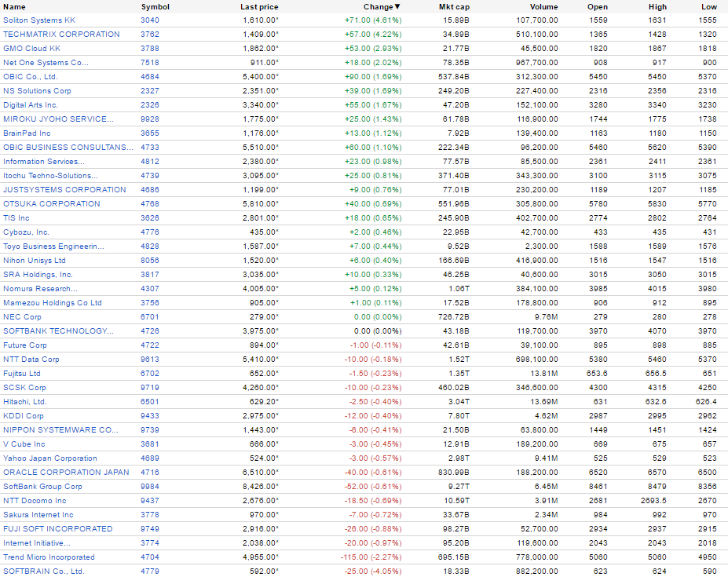Click symbol 6701 link
The height and width of the screenshot is (577, 728).
(x=150, y=317)
